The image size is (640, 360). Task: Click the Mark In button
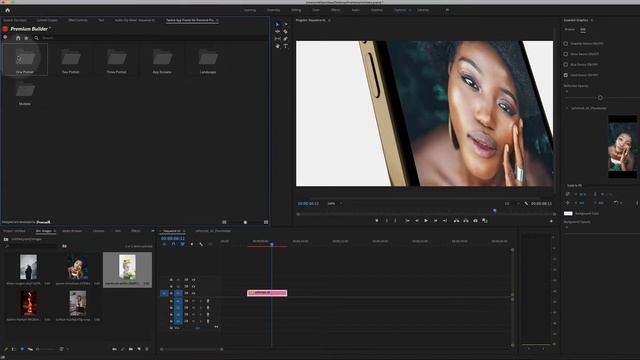(387, 221)
